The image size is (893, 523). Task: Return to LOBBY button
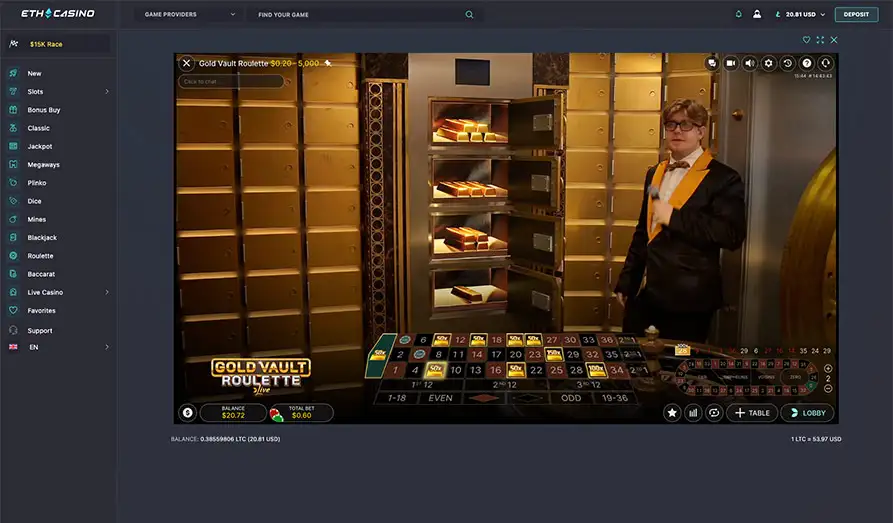click(x=808, y=413)
